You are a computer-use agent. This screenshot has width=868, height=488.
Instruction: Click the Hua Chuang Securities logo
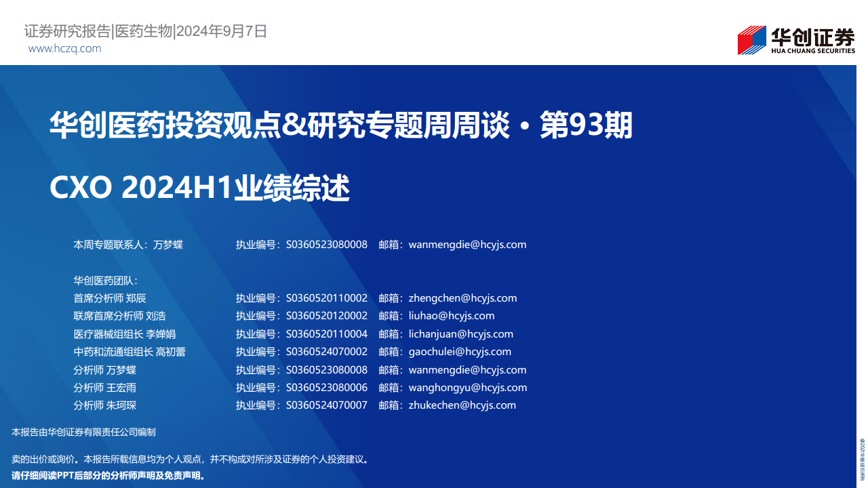coord(796,40)
